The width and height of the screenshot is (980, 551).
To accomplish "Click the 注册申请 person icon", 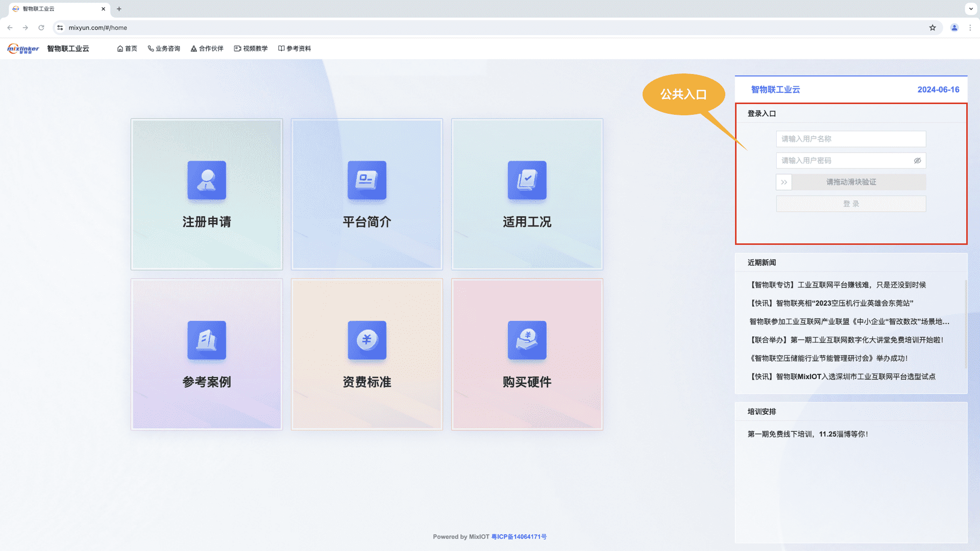I will 207,181.
